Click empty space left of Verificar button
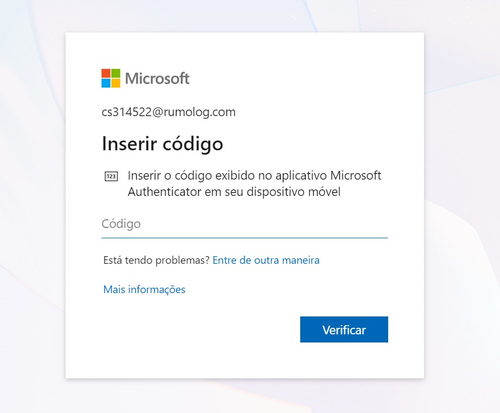This screenshot has height=413, width=500. [x=200, y=329]
